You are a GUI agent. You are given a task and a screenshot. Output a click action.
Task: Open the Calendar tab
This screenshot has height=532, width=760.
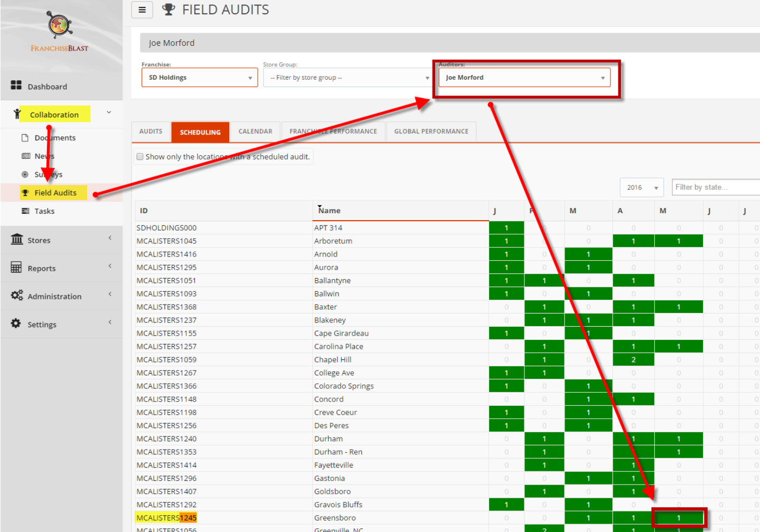[x=256, y=131]
